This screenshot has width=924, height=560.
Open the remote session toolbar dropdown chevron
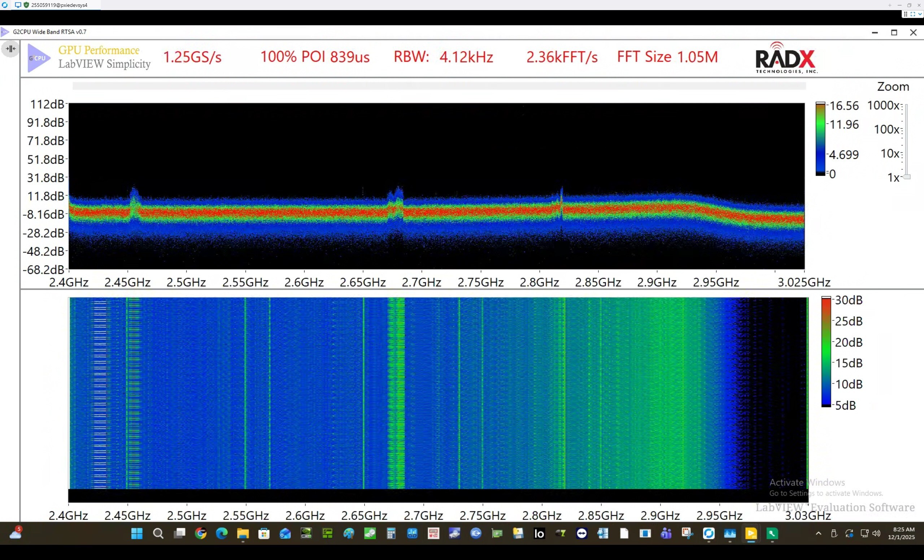coord(920,14)
